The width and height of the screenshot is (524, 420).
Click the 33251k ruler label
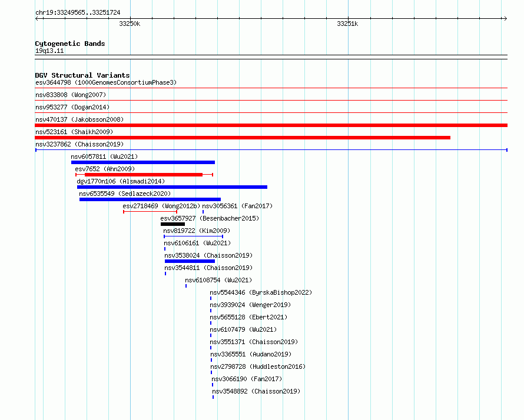pyautogui.click(x=347, y=24)
